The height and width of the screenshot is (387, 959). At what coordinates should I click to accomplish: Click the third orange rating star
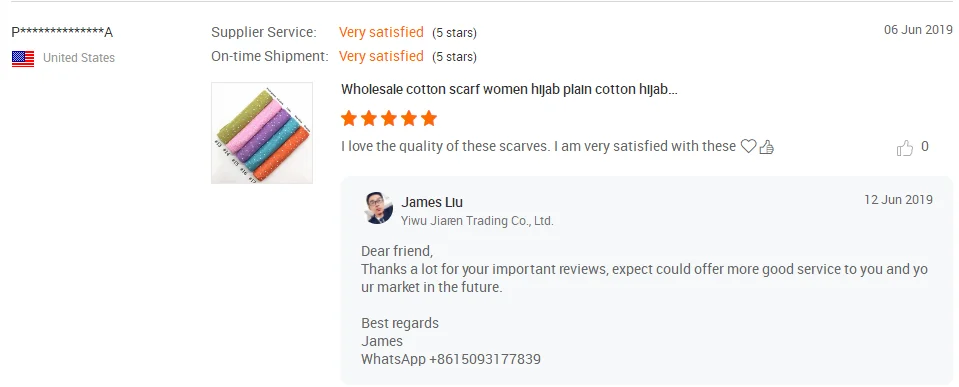click(x=389, y=118)
